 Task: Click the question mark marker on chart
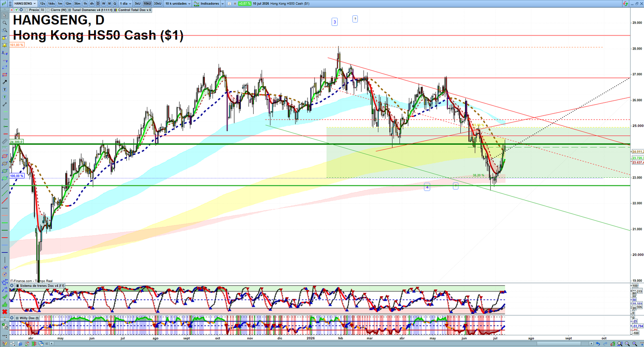pos(355,19)
